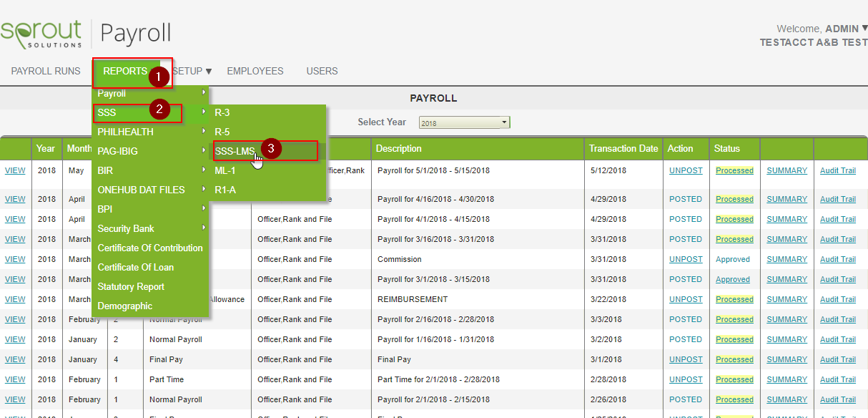Open Audit Trail for payroll 1/16/2018 - 1/31/2018

(x=838, y=339)
